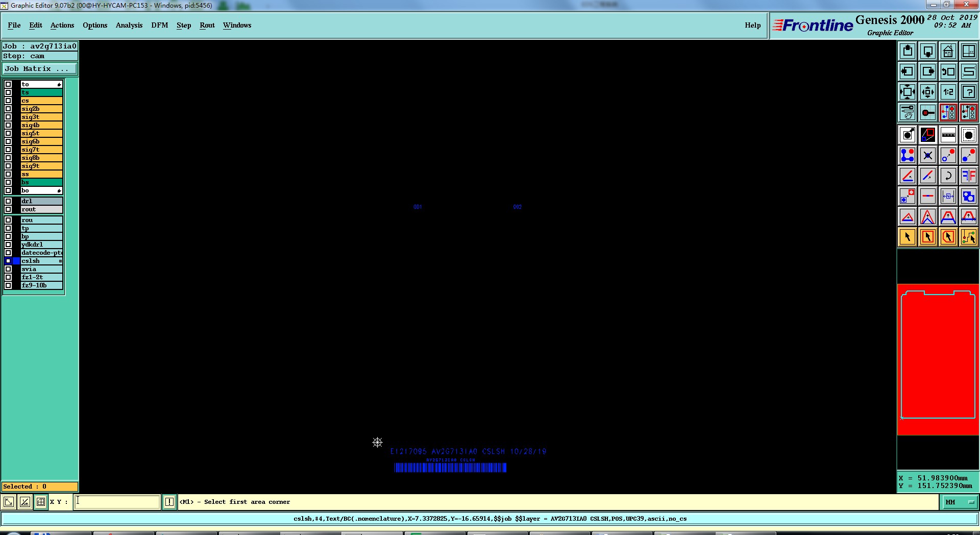Screen dimensions: 980x535
Task: Click the overlapping blue shapes icon
Action: coord(969,196)
